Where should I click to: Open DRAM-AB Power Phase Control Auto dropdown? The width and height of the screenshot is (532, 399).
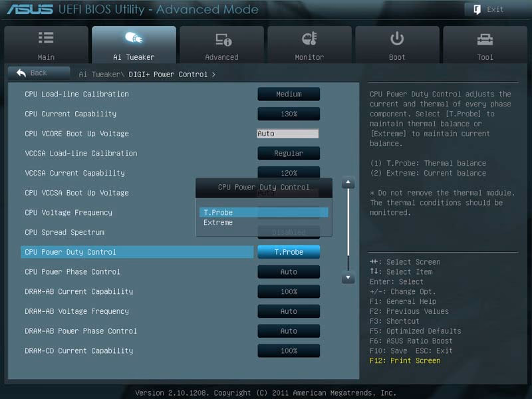[289, 331]
